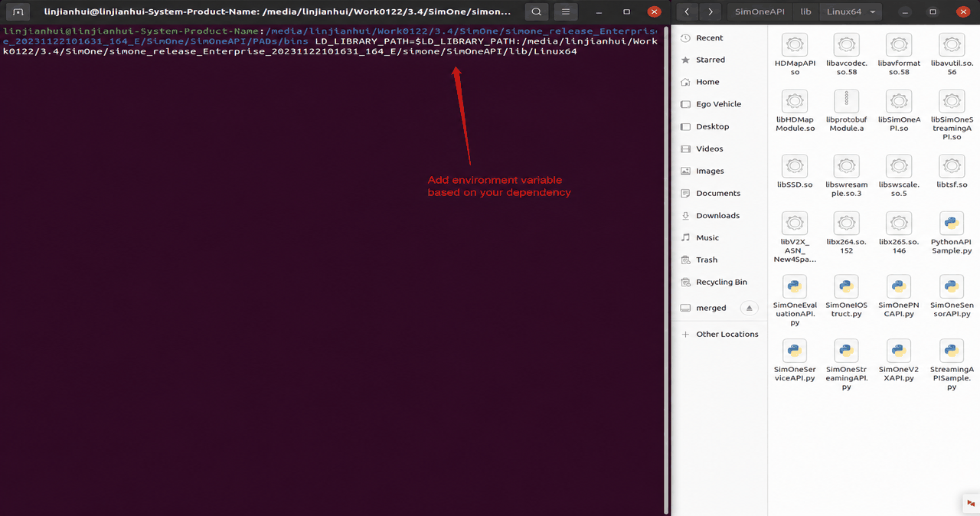Eject the merged volume
This screenshot has width=980, height=516.
point(750,308)
